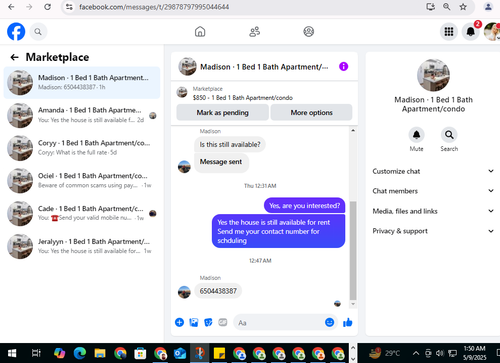The width and height of the screenshot is (500, 363).
Task: Open the Ociel conversation in the list
Action: (82, 181)
